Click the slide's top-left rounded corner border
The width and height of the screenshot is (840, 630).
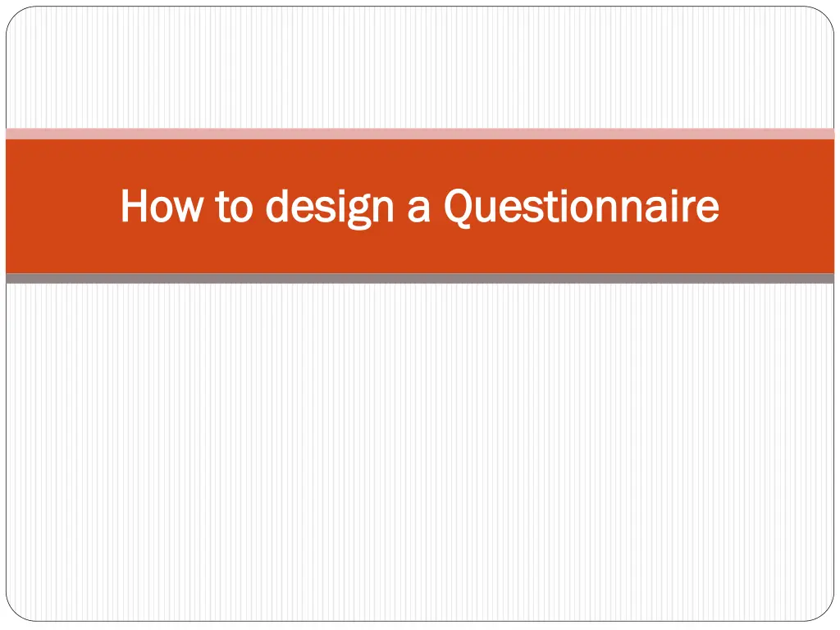[x=12, y=13]
